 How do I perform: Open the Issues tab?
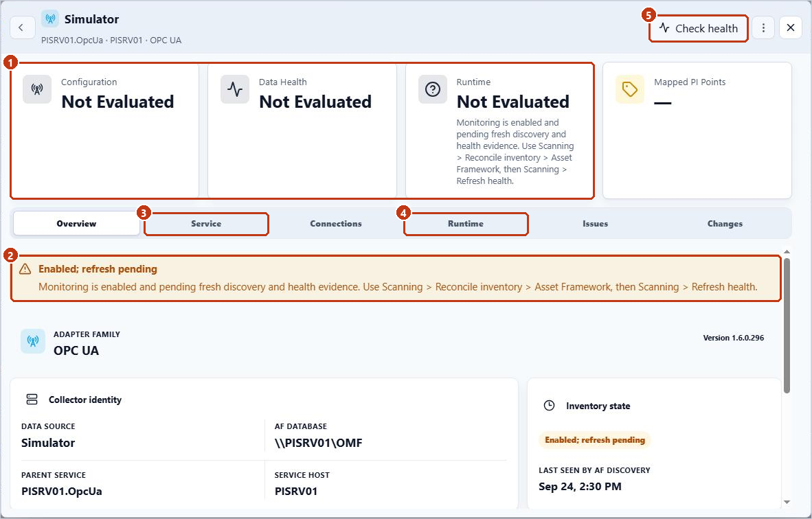[x=595, y=224]
